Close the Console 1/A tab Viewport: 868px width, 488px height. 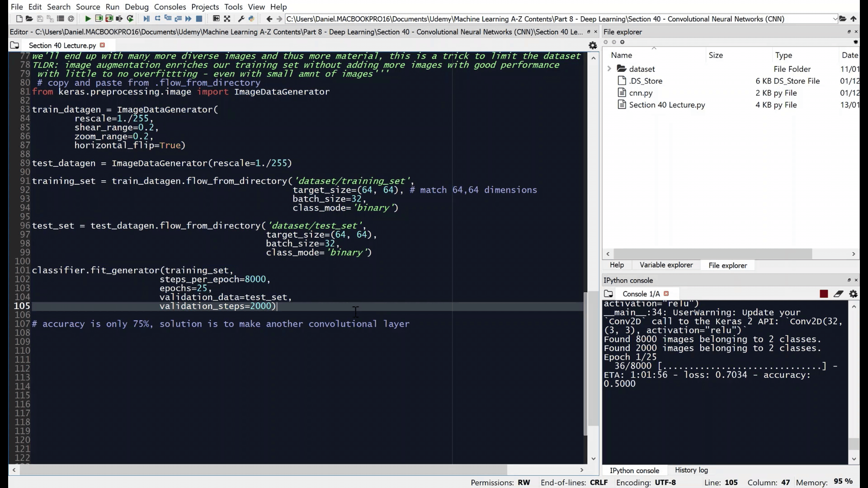[666, 294]
